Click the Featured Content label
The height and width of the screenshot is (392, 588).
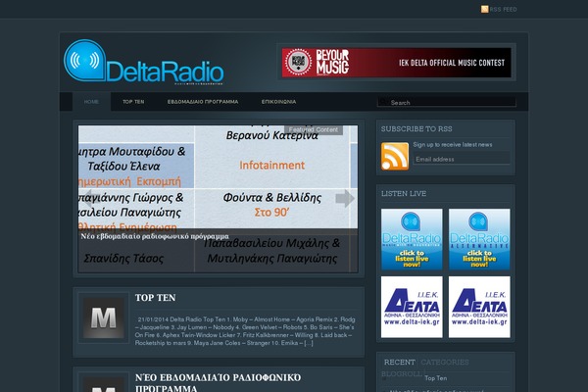coord(314,129)
